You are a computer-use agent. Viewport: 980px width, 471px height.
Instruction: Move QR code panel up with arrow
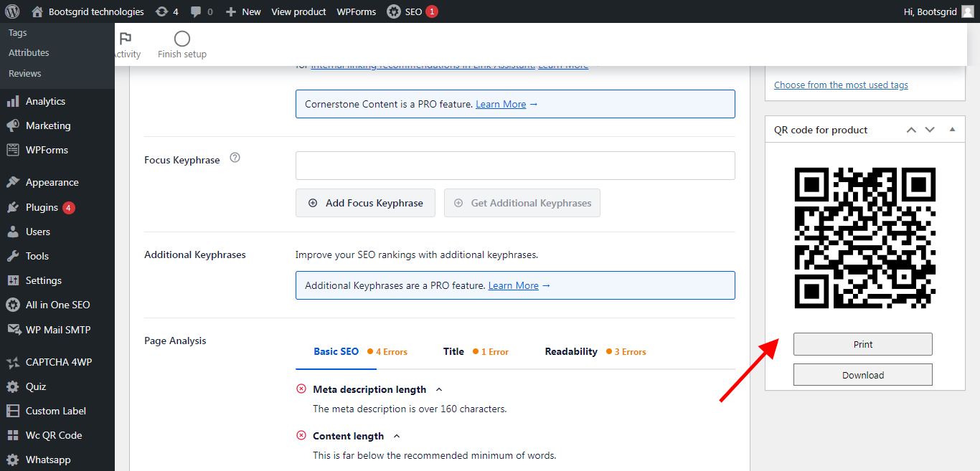click(911, 130)
